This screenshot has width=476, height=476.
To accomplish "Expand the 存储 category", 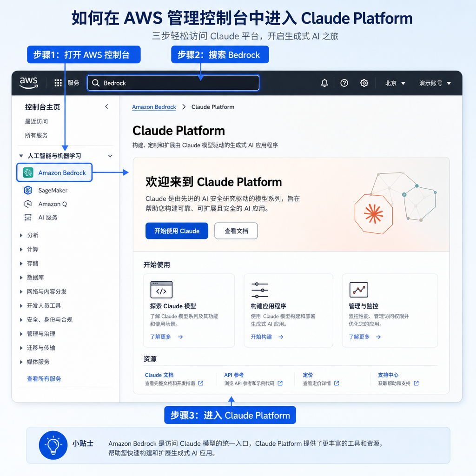I will (x=21, y=263).
